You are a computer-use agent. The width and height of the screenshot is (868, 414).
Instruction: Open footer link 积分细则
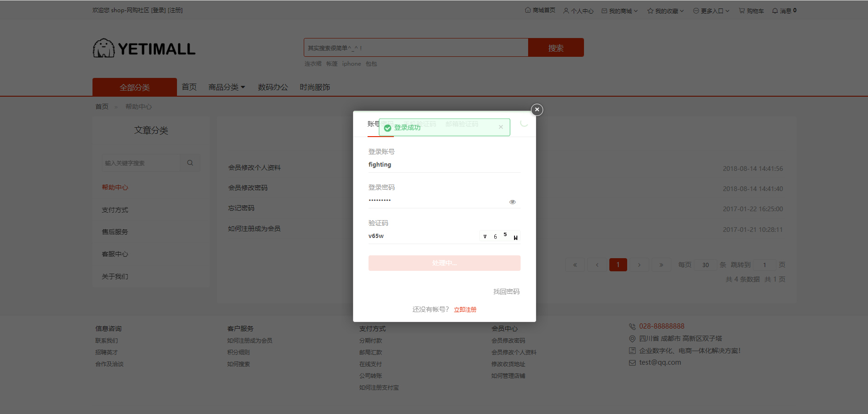tap(238, 353)
